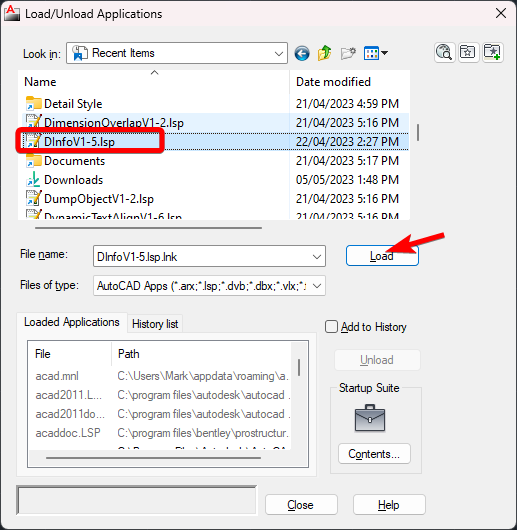Click the Load button

tap(382, 256)
